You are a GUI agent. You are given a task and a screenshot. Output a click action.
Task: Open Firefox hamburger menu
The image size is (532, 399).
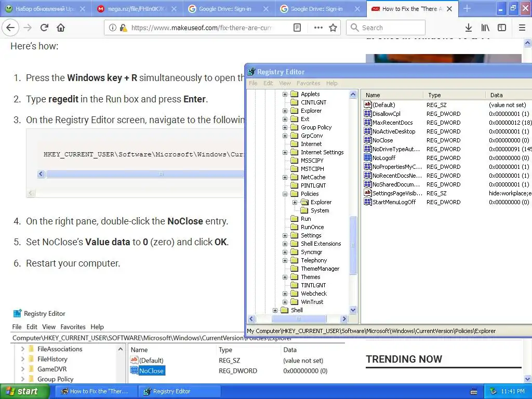(522, 28)
